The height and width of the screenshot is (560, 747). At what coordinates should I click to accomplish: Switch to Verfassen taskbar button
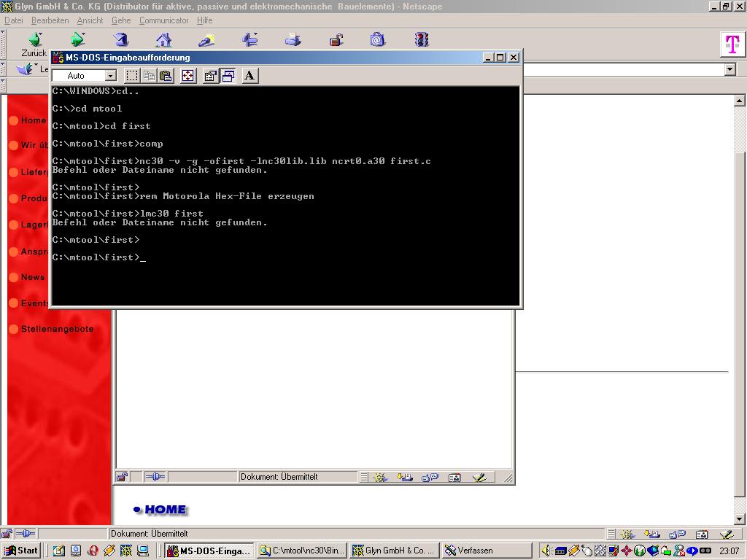487,551
